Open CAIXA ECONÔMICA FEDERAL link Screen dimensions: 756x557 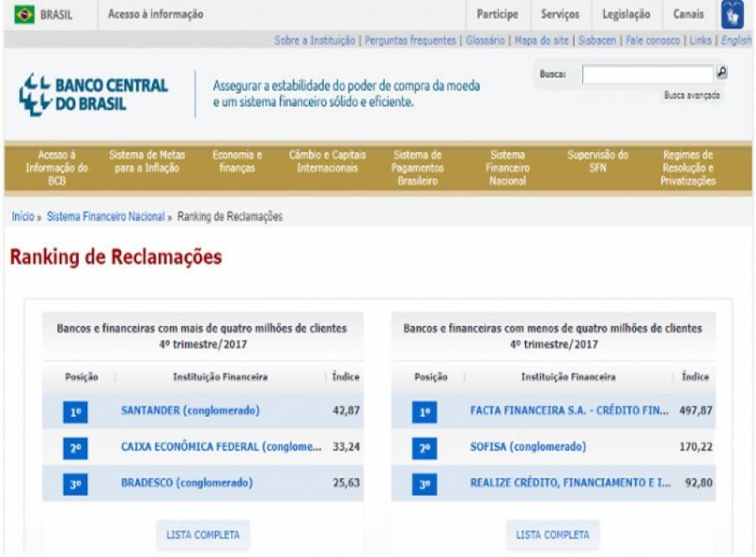pyautogui.click(x=221, y=447)
